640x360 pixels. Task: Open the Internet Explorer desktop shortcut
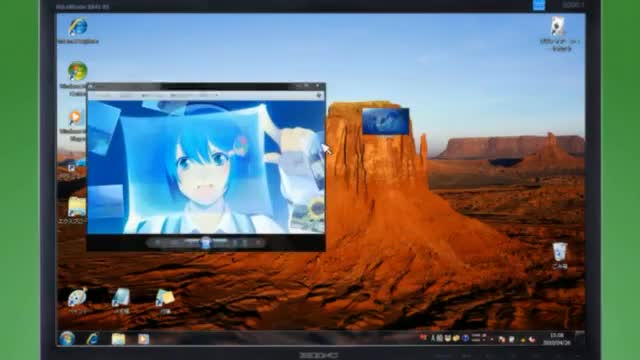78,27
